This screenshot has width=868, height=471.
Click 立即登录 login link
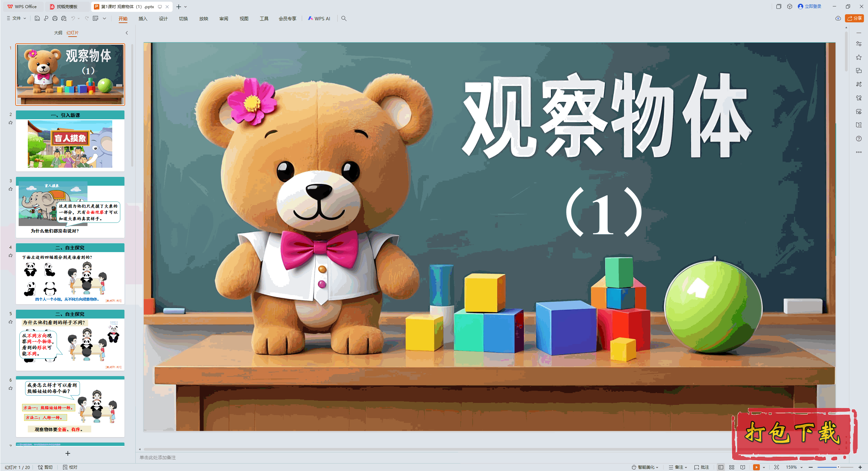pos(812,6)
